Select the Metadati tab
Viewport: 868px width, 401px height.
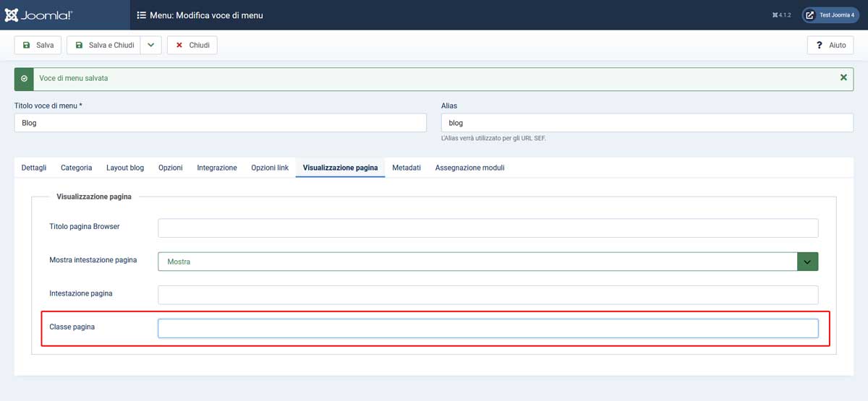click(407, 168)
